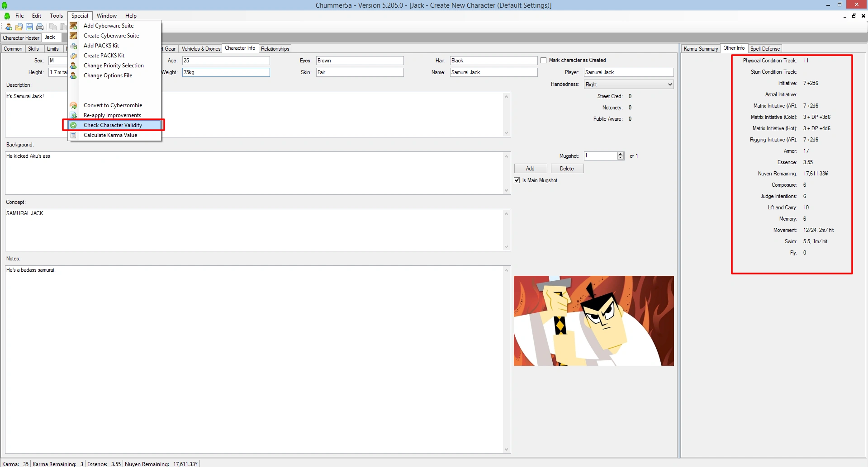The height and width of the screenshot is (467, 868).
Task: Open the Relationships tab
Action: [275, 49]
